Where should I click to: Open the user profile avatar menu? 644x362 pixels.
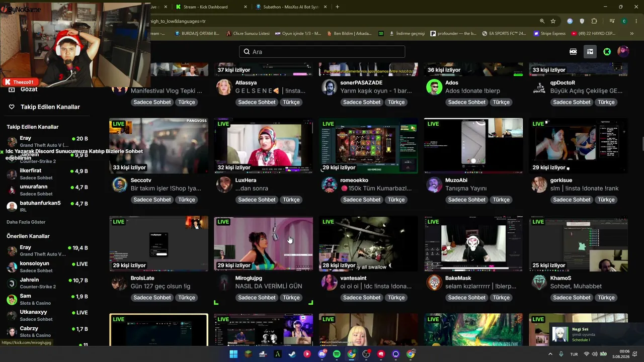tap(623, 52)
